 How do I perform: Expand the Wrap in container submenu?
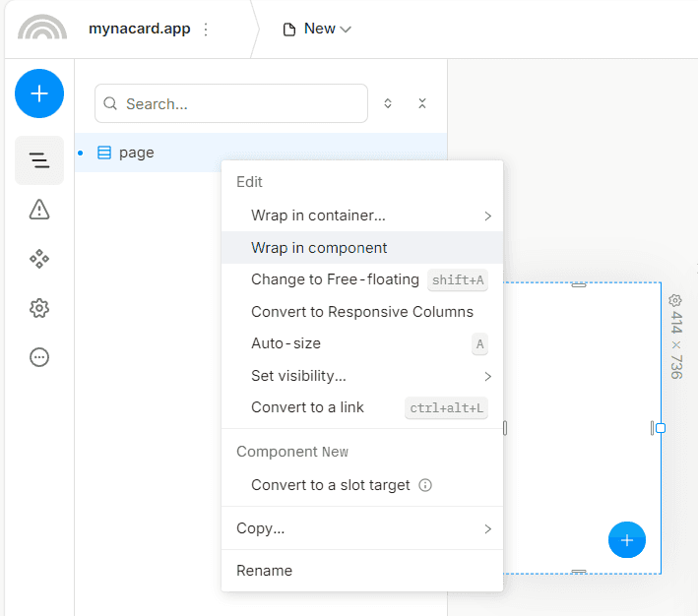coord(362,216)
